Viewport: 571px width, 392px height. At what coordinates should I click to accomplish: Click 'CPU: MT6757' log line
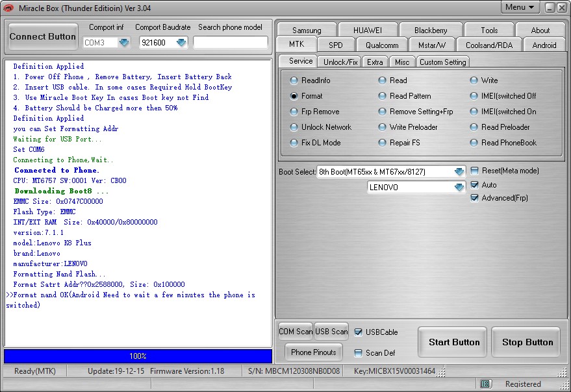pos(70,180)
